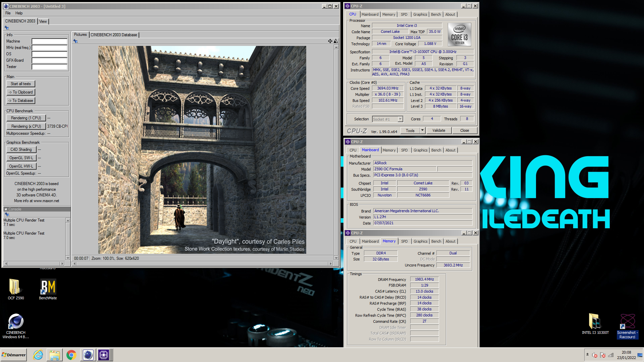
Task: Open the Tools dropdown arrow in CPU-Z
Action: [x=422, y=130]
